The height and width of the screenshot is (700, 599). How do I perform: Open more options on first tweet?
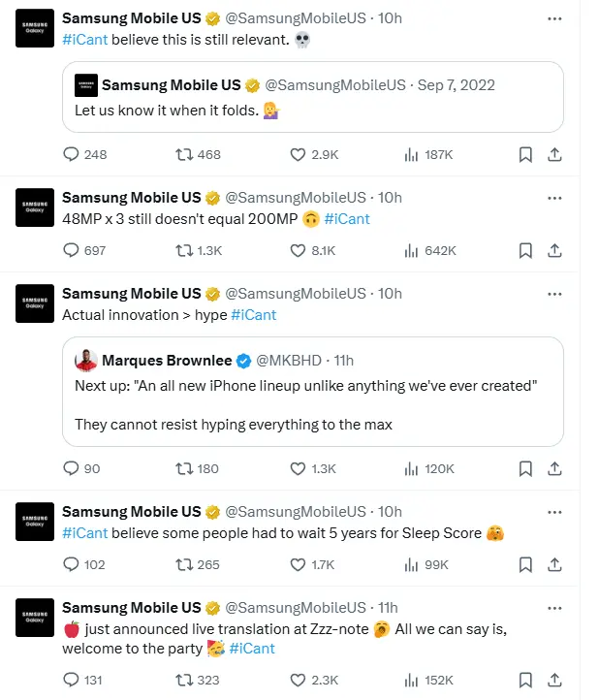[x=554, y=18]
